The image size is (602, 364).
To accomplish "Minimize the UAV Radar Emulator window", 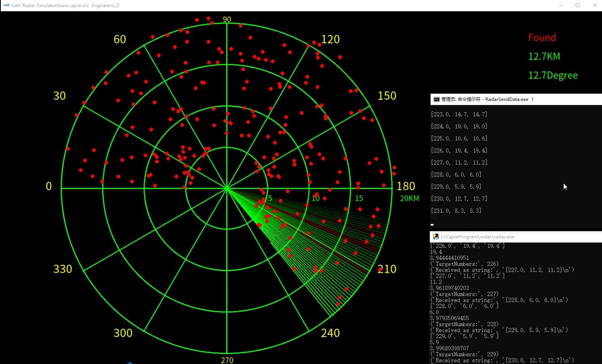I will point(561,5).
